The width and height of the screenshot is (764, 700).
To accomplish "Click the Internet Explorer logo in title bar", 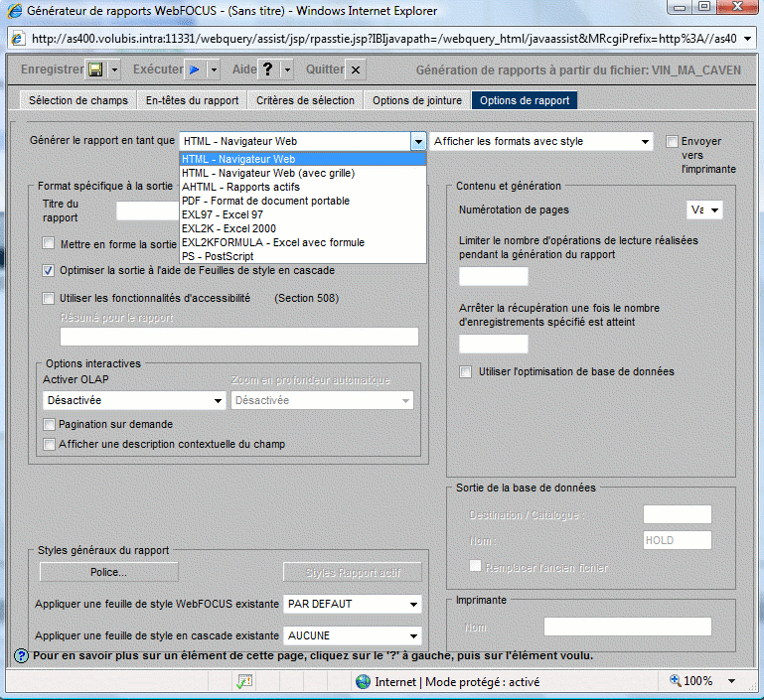I will [x=15, y=10].
